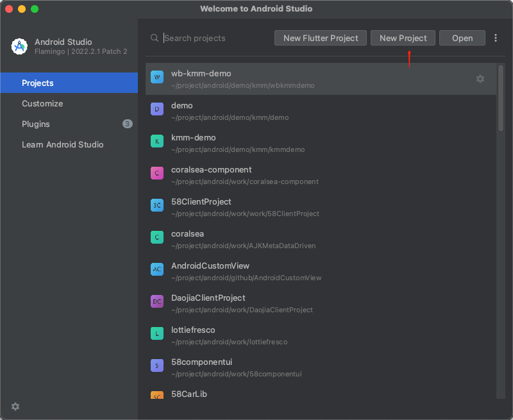The height and width of the screenshot is (420, 513).
Task: Open gear settings for wb-kmm-demo project
Action: (480, 79)
